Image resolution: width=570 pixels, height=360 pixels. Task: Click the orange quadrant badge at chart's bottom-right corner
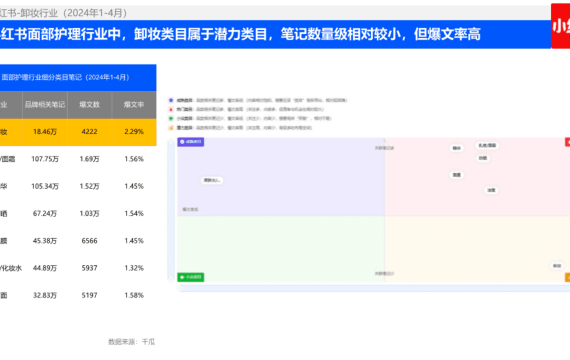(x=567, y=277)
